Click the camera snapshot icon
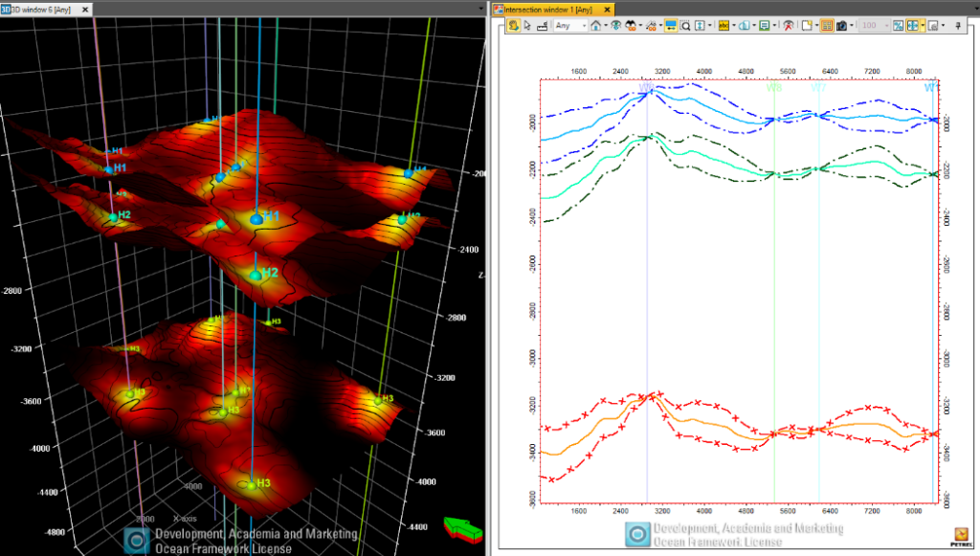Viewport: 980px width, 556px height. (x=841, y=26)
